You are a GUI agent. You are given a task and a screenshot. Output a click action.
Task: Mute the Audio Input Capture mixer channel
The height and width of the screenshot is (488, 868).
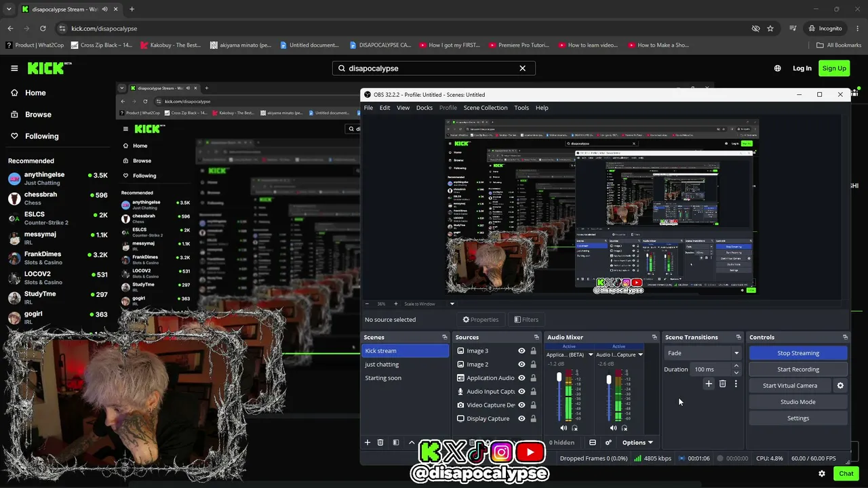coord(613,428)
